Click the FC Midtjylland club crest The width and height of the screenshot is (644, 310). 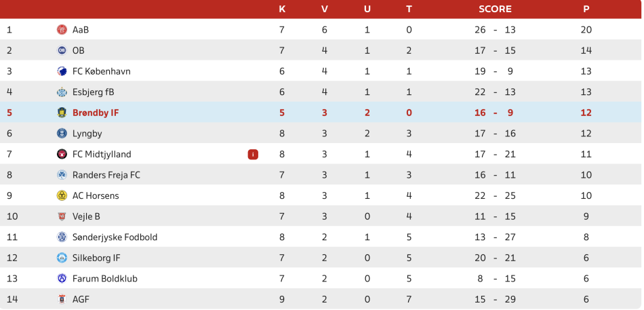point(62,154)
